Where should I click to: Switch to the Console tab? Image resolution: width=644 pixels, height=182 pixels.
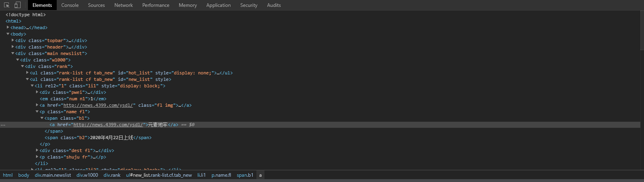tap(70, 5)
